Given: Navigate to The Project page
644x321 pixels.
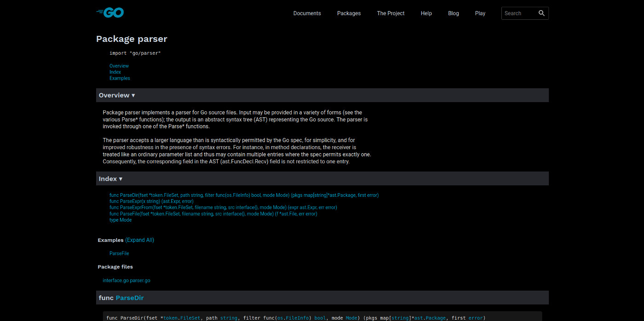Looking at the screenshot, I should click(391, 13).
